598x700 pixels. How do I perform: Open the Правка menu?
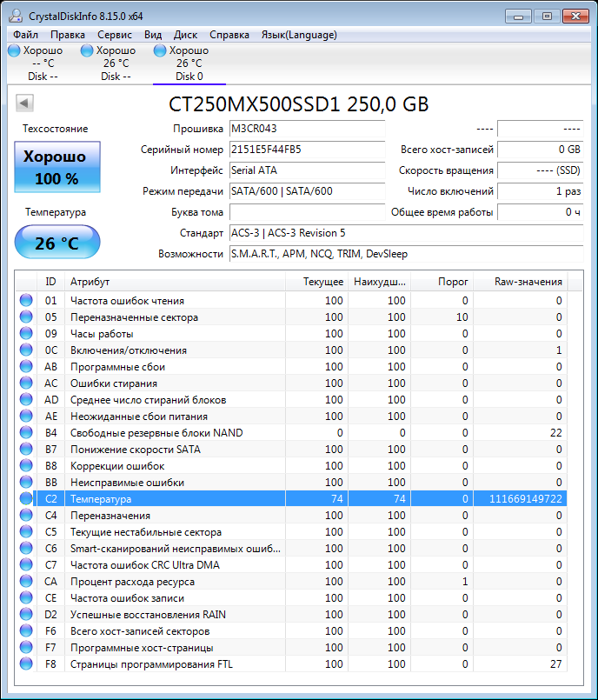point(68,35)
